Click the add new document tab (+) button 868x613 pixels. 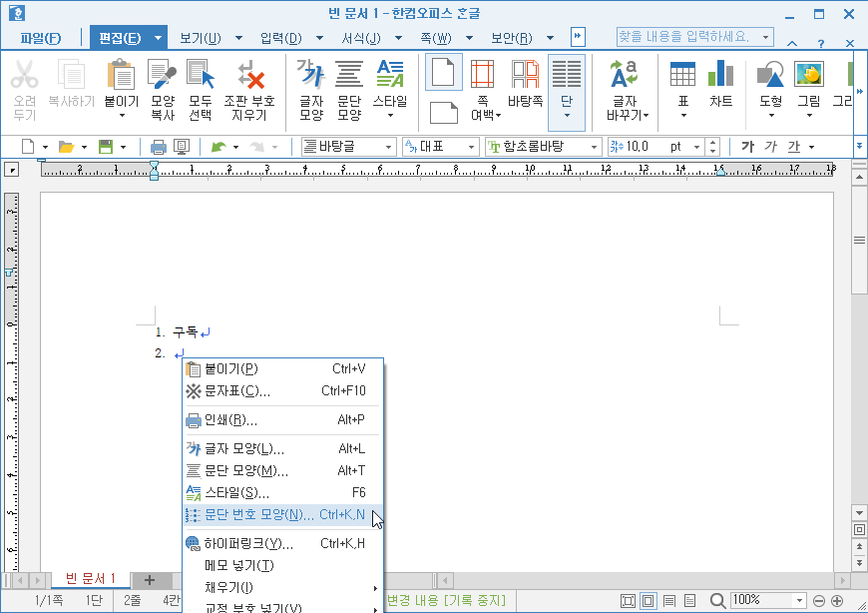150,580
